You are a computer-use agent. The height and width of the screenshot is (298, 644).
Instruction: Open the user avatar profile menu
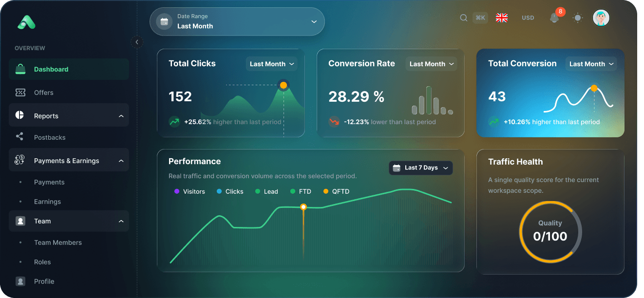[x=601, y=18]
